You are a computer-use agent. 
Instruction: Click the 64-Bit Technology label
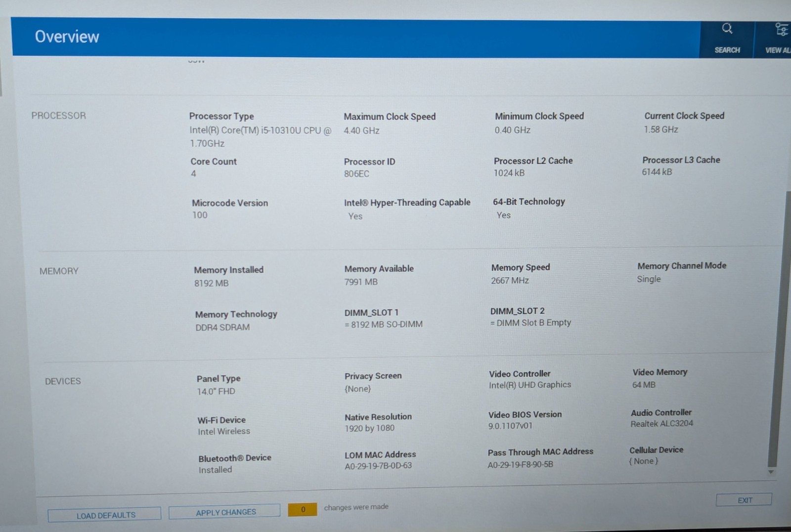[529, 202]
